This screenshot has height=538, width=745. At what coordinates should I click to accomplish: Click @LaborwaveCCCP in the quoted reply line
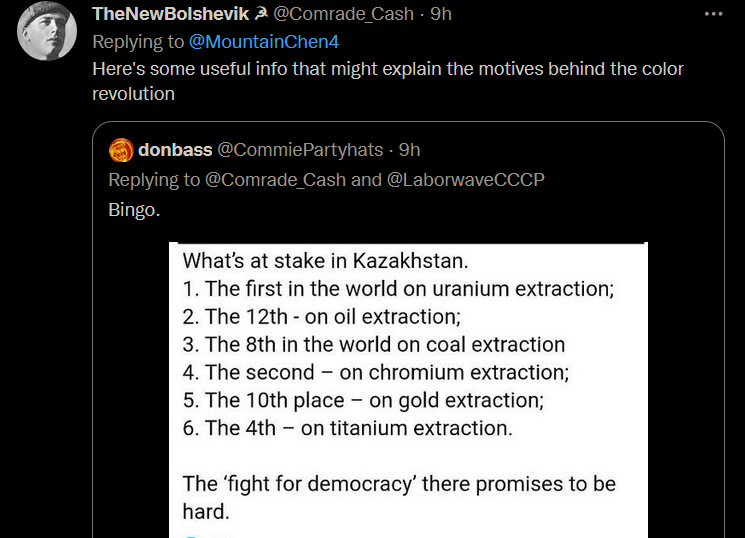point(467,180)
